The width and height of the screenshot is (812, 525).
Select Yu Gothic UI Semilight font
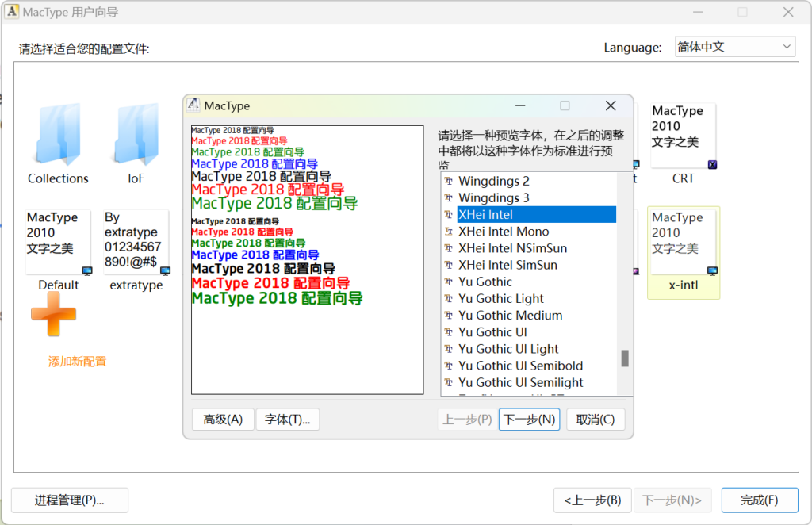click(520, 382)
